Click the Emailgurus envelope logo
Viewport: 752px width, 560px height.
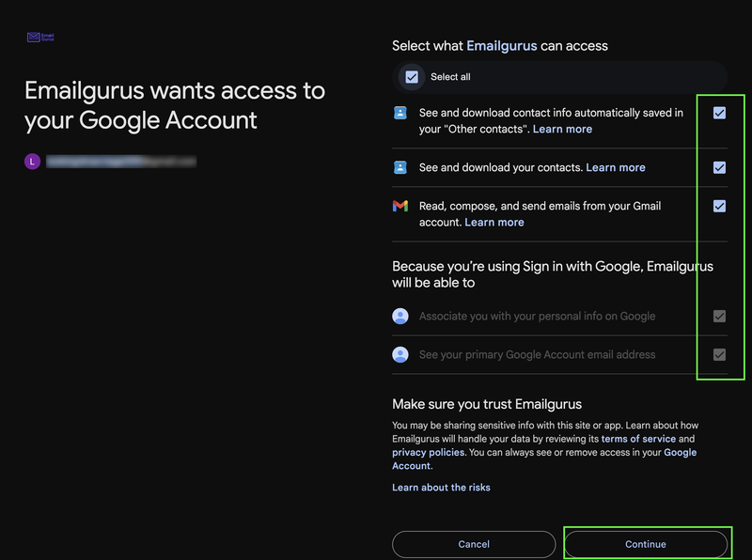[x=35, y=36]
